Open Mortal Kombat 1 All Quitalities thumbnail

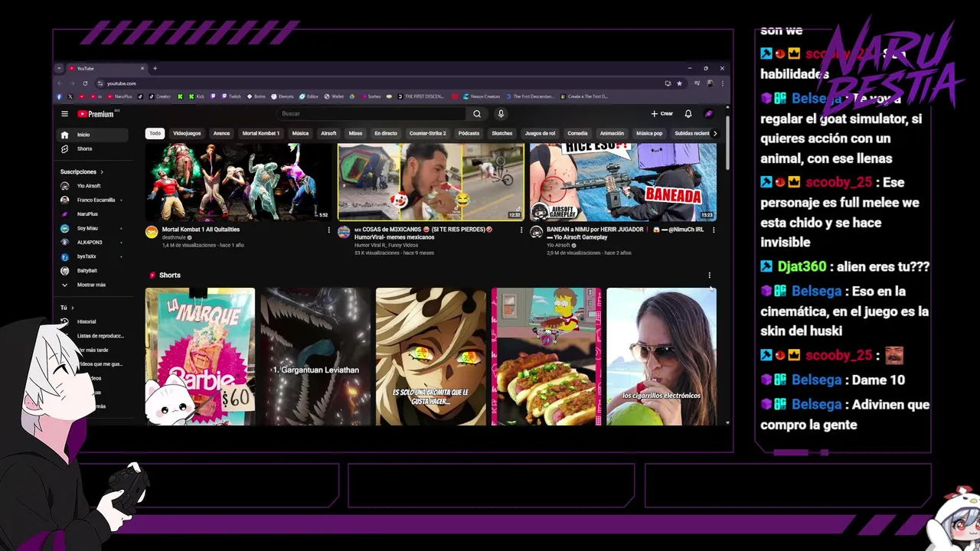click(x=239, y=182)
